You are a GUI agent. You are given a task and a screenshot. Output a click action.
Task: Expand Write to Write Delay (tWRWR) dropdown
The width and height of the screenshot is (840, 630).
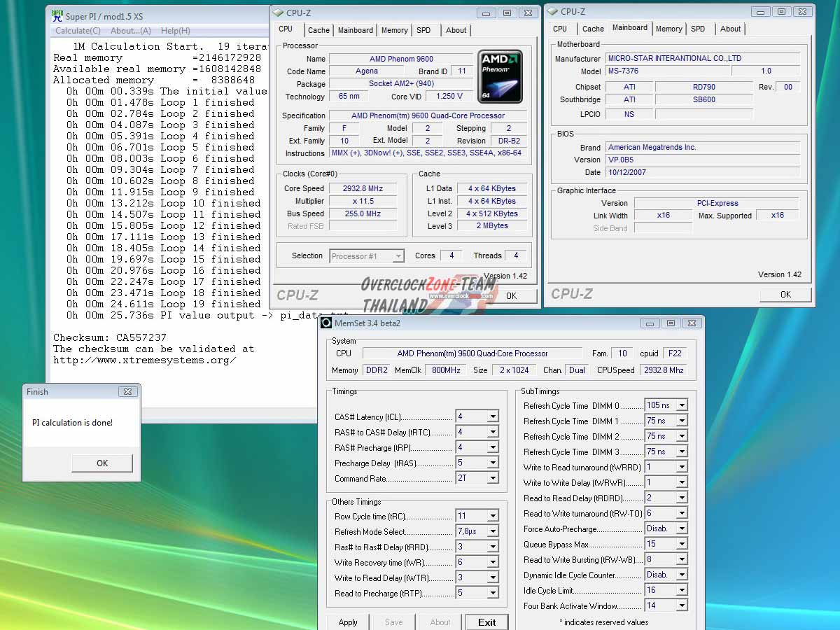(x=682, y=482)
